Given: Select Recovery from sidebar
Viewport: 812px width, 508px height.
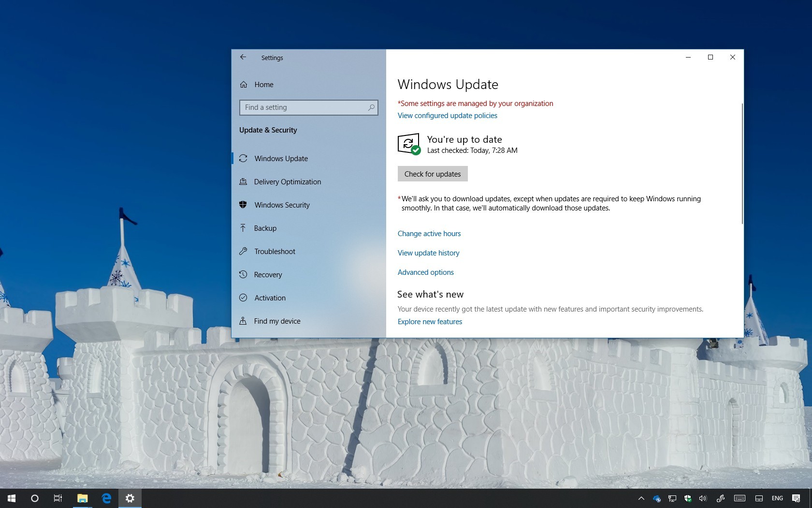Looking at the screenshot, I should pyautogui.click(x=268, y=275).
